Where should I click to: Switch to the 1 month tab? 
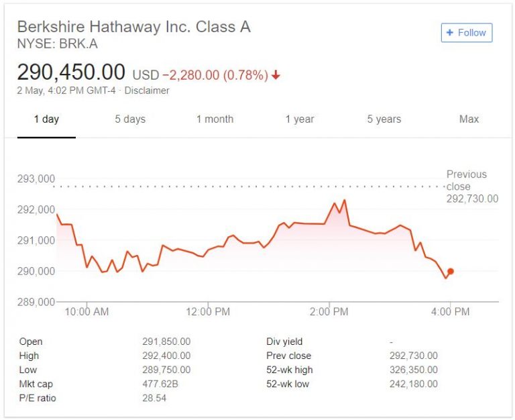tap(215, 119)
